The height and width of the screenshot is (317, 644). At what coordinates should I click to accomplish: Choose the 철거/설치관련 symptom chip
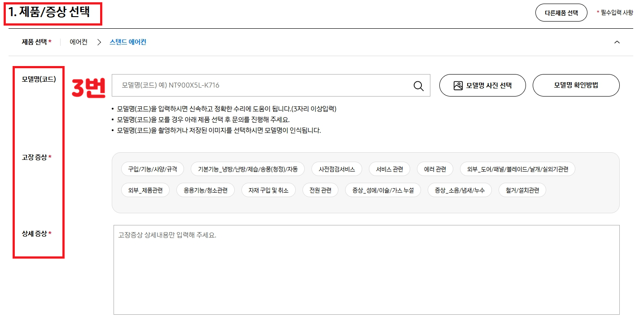tap(522, 190)
